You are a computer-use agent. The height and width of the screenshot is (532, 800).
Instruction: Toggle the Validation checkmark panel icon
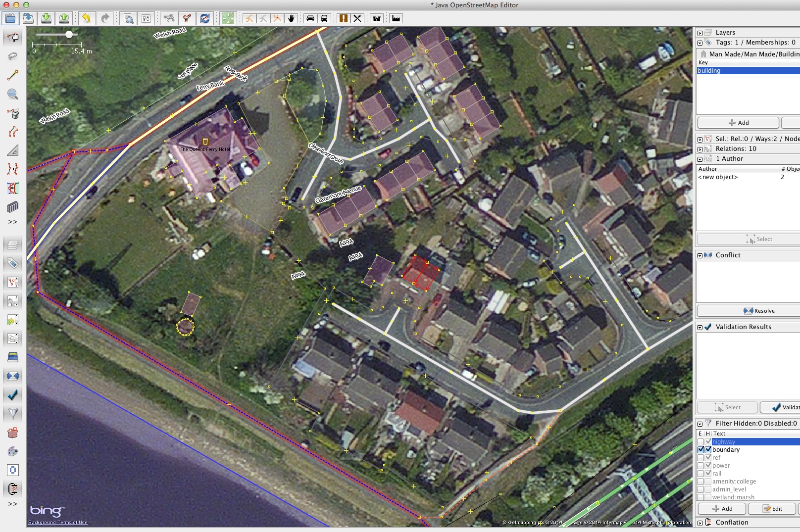click(13, 394)
